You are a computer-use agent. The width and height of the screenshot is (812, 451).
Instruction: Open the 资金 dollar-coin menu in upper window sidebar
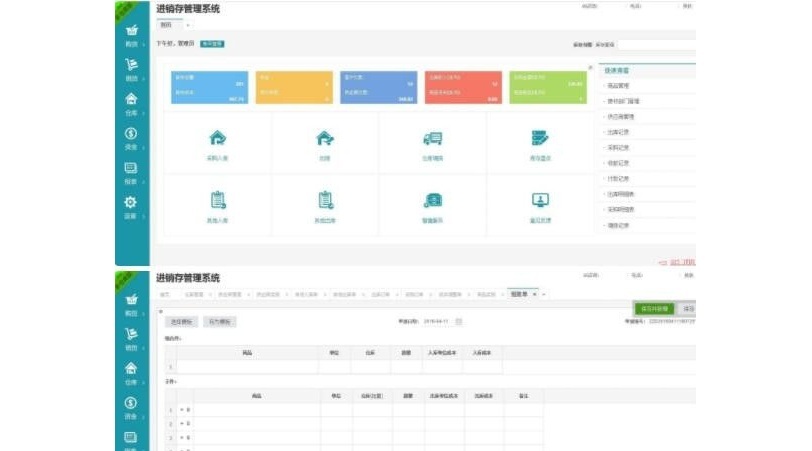click(x=132, y=139)
